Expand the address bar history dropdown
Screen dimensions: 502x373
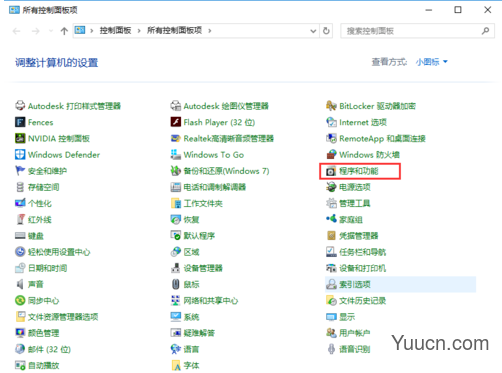[313, 31]
